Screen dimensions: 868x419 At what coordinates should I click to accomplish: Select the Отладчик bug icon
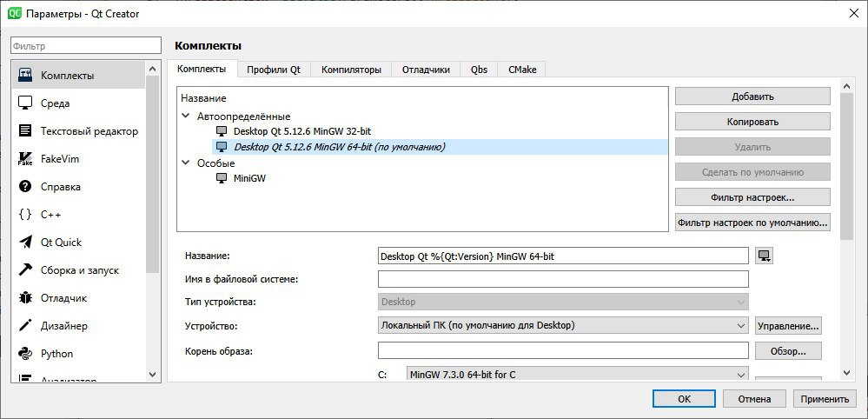point(25,298)
